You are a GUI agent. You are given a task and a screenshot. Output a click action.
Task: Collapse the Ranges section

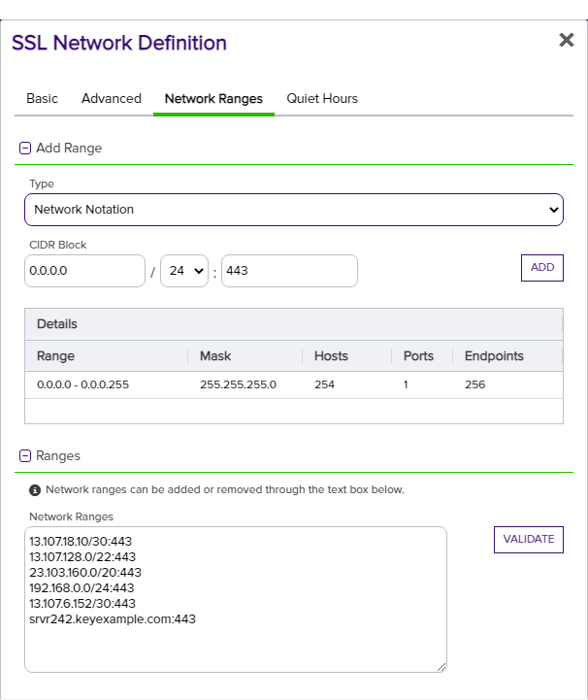(x=25, y=455)
